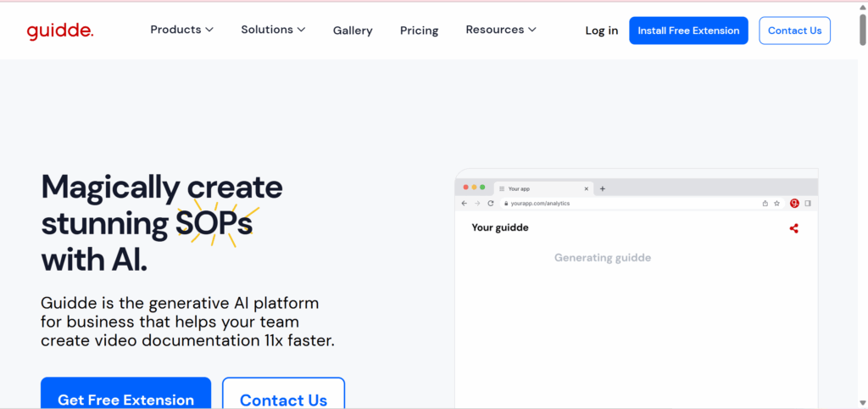Screen dimensions: 868x409
Task: Click the side panel icon in mock browser
Action: [x=808, y=204]
